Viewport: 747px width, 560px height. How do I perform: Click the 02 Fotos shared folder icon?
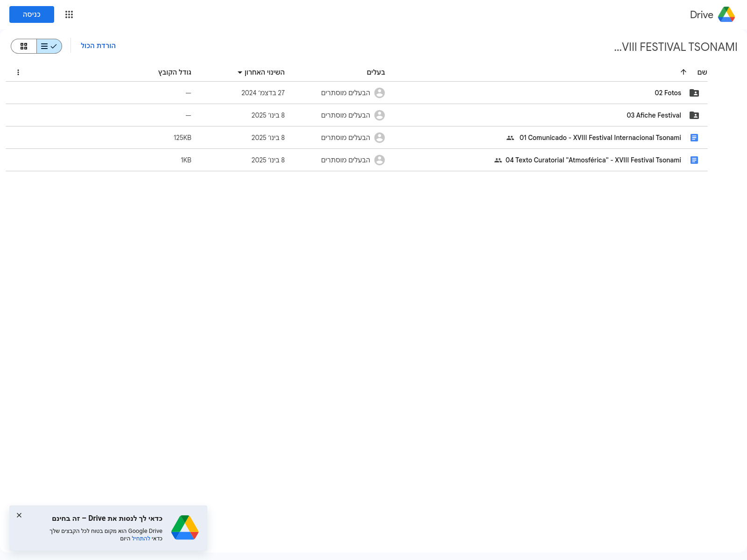[694, 93]
